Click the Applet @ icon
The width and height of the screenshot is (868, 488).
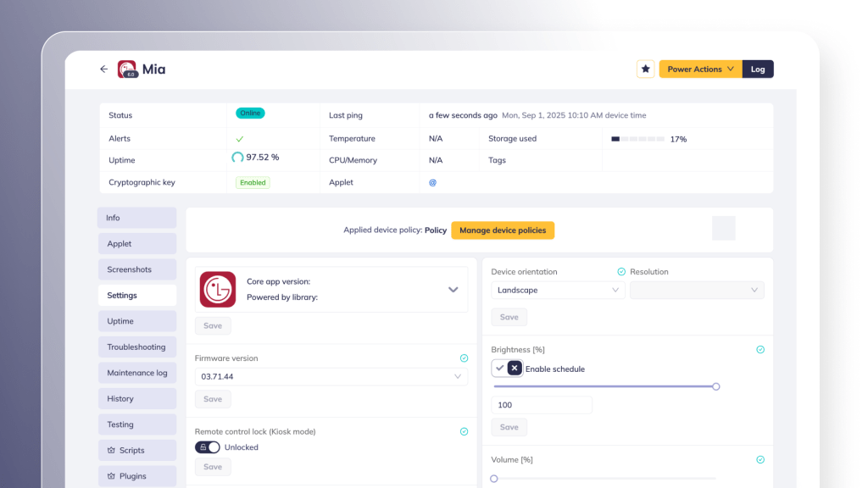click(432, 182)
